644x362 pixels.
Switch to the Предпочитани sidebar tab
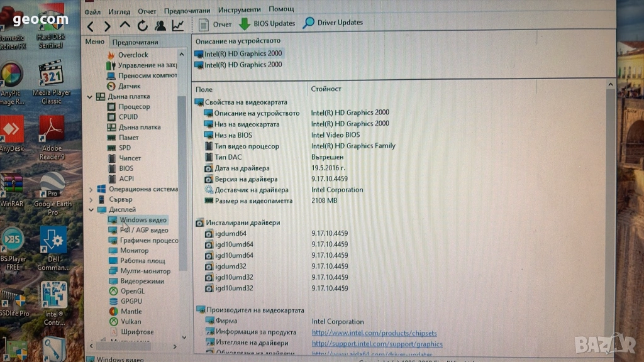click(x=135, y=42)
